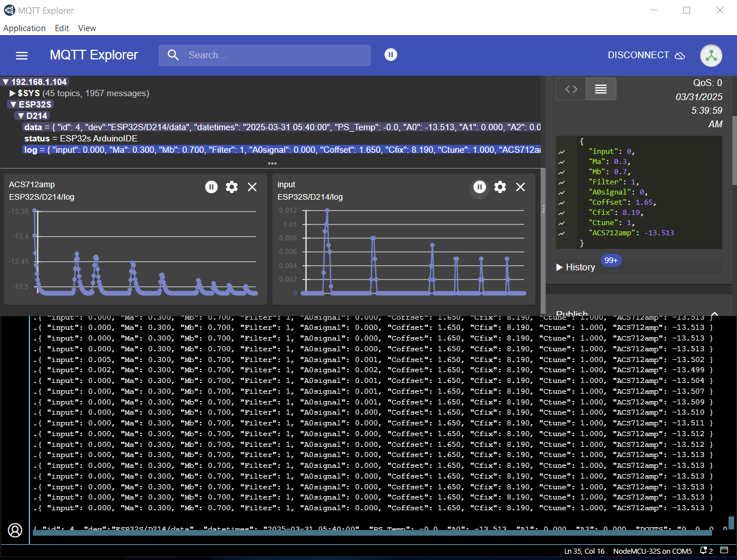737x560 pixels.
Task: Select the data topic row
Action: pos(282,127)
